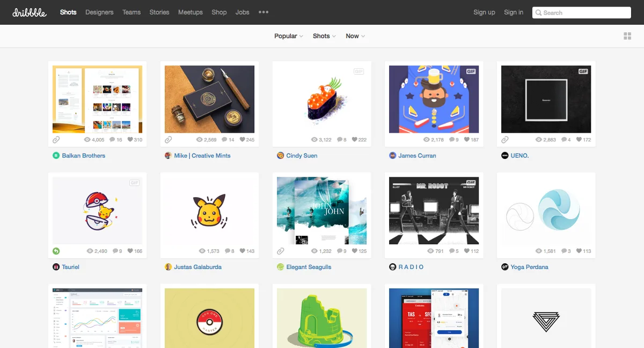This screenshot has width=644, height=348.
Task: Open Cindy Suen profile link
Action: (302, 156)
